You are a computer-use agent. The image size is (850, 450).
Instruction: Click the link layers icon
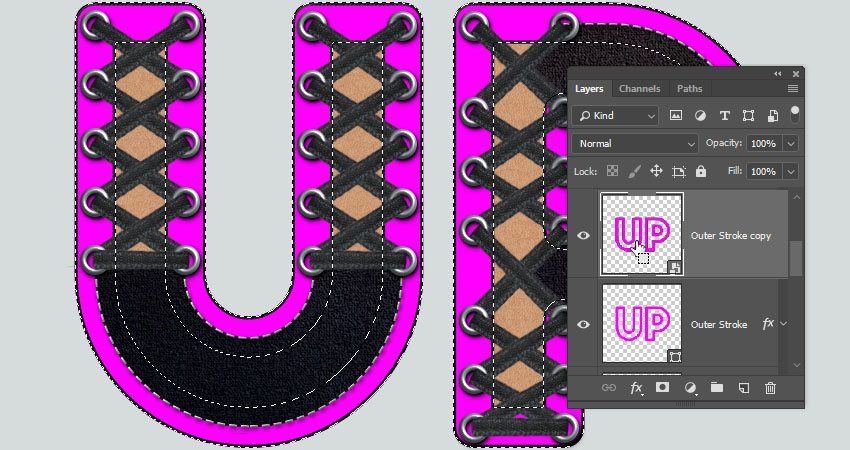(609, 388)
